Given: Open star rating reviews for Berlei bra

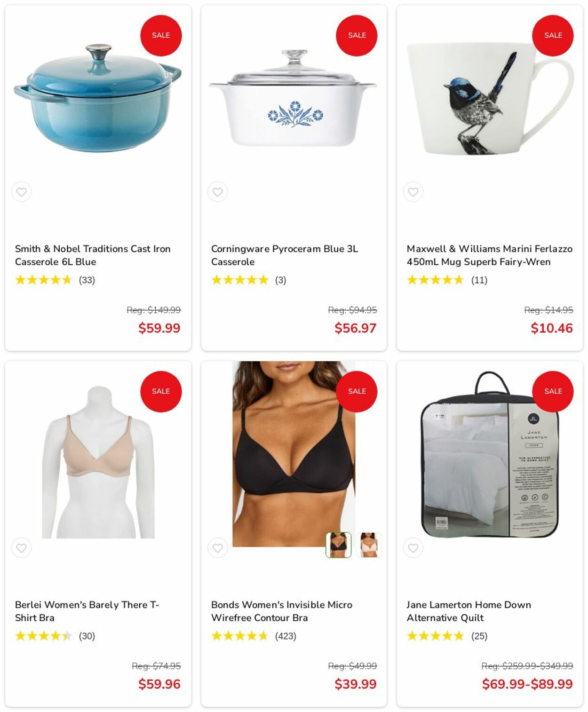Looking at the screenshot, I should click(43, 636).
